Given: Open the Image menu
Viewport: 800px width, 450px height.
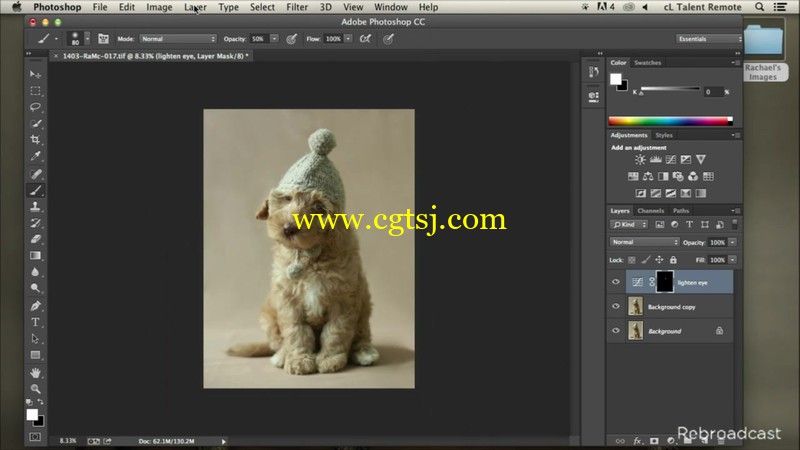Looking at the screenshot, I should click(x=159, y=7).
